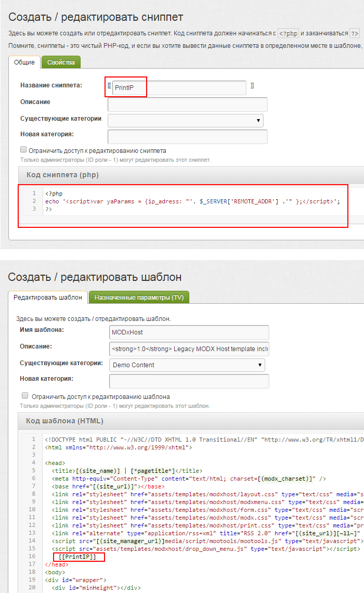Screen dimensions: 364x593
Task: Click the <base href> line in template code
Action: click(108, 486)
